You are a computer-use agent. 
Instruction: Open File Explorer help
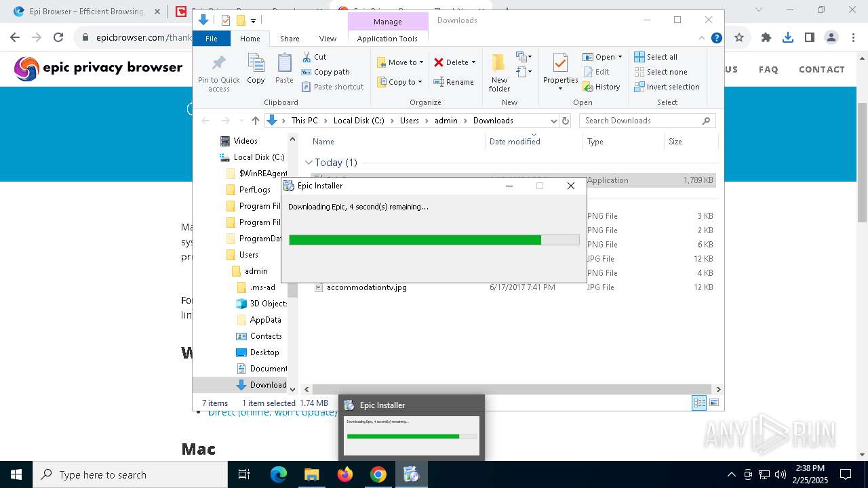coord(716,39)
